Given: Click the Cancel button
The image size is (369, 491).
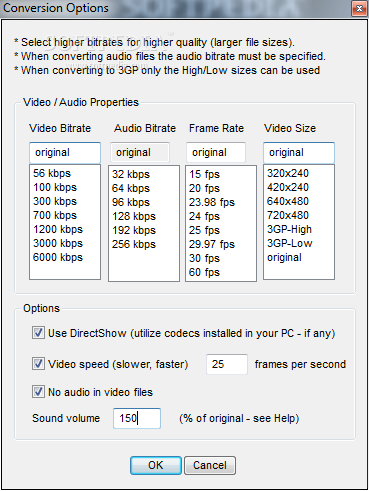Looking at the screenshot, I should point(210,465).
